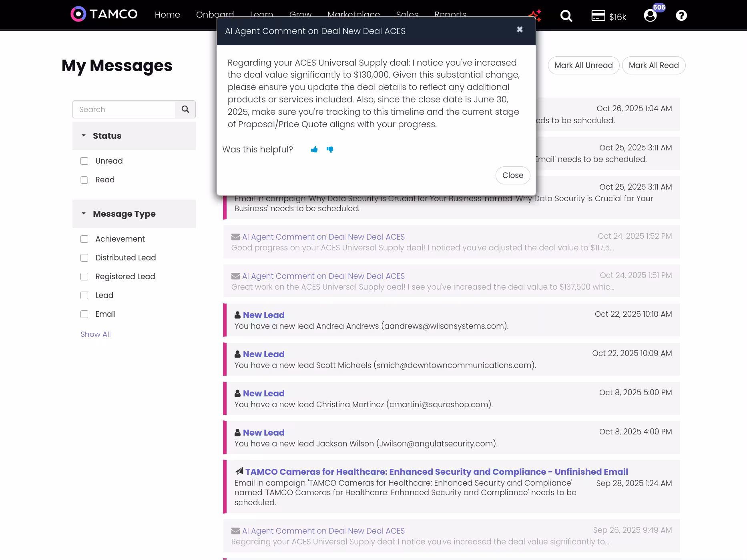Click the search magnifier in the sidebar
Screen dimensions: 747x560
point(185,109)
